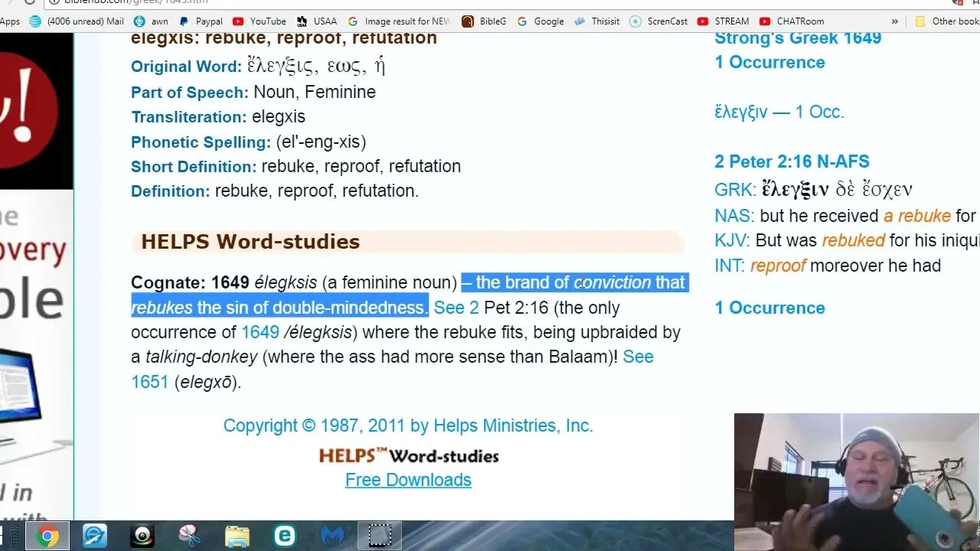The width and height of the screenshot is (980, 551).
Task: Open the Mail bookmark with 4006 unread
Action: 77,21
